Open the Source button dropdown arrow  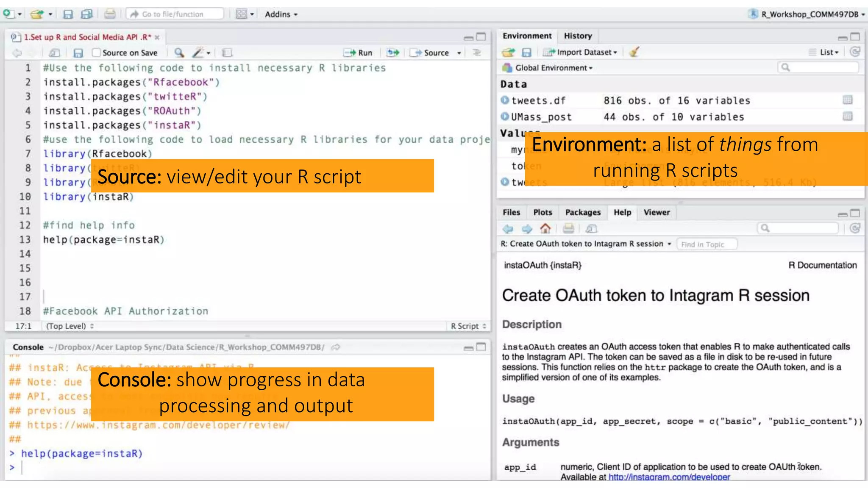tap(459, 53)
